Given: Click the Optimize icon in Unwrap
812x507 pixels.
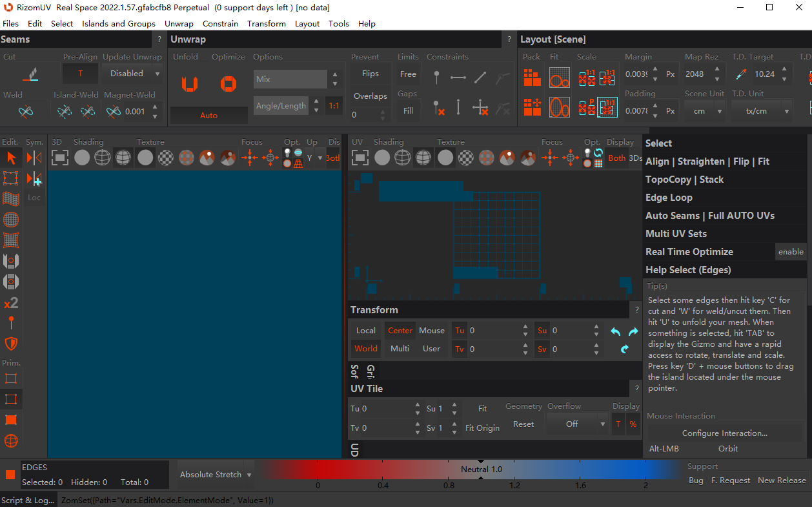Looking at the screenshot, I should 228,84.
